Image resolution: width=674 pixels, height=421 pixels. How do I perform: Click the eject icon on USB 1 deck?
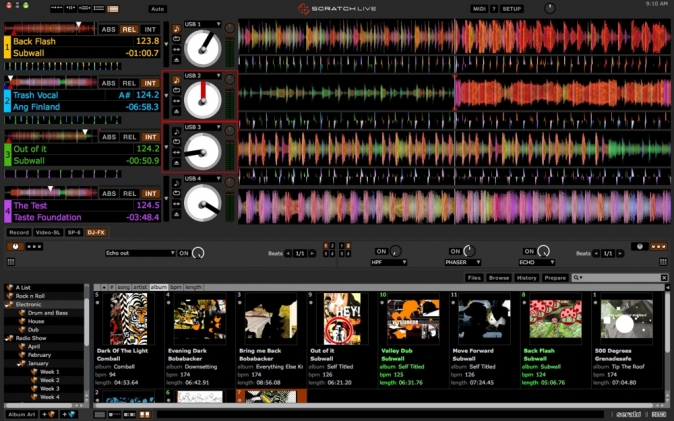tap(176, 60)
